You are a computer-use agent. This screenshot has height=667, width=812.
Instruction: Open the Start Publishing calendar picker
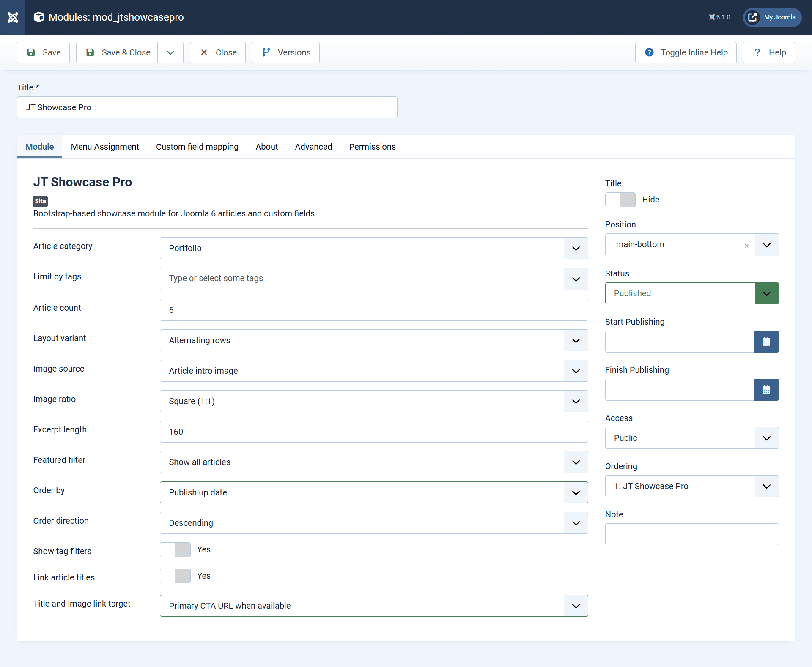tap(766, 341)
